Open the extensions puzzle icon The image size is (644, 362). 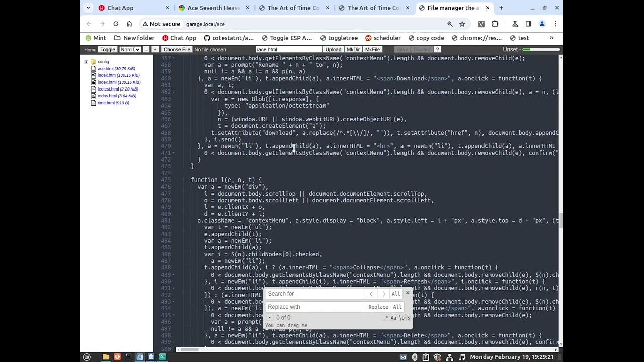click(x=495, y=24)
